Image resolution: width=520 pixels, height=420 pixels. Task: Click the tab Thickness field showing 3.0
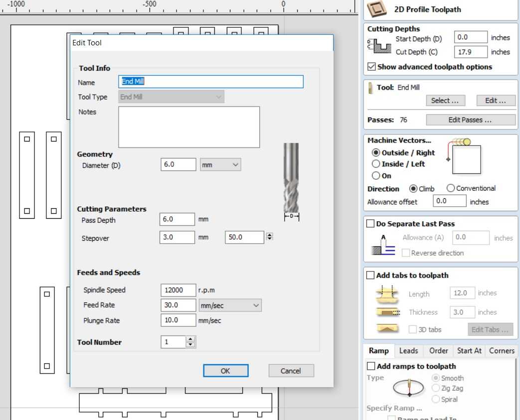pyautogui.click(x=462, y=312)
